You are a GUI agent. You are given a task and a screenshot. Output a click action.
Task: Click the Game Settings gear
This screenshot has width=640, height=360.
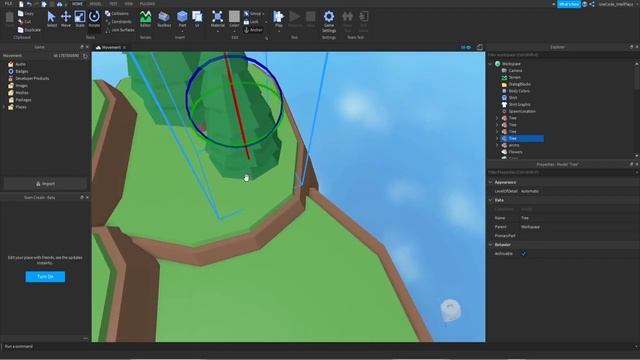tap(329, 22)
